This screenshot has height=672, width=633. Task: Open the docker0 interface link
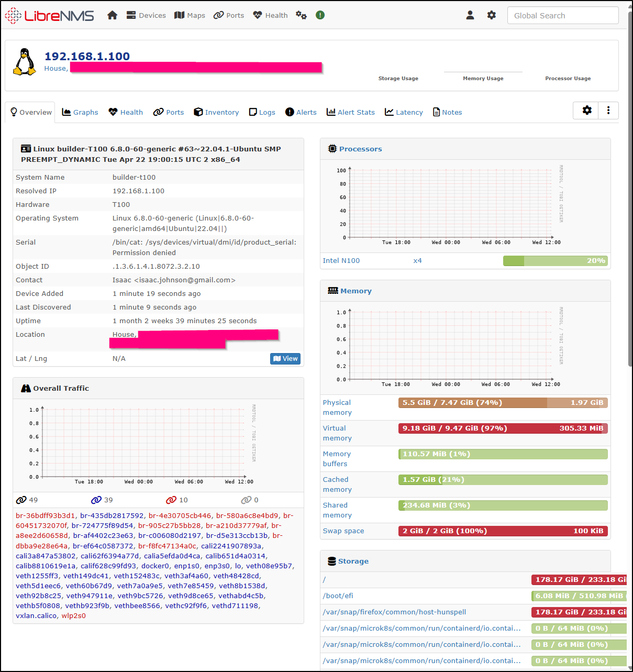(155, 566)
